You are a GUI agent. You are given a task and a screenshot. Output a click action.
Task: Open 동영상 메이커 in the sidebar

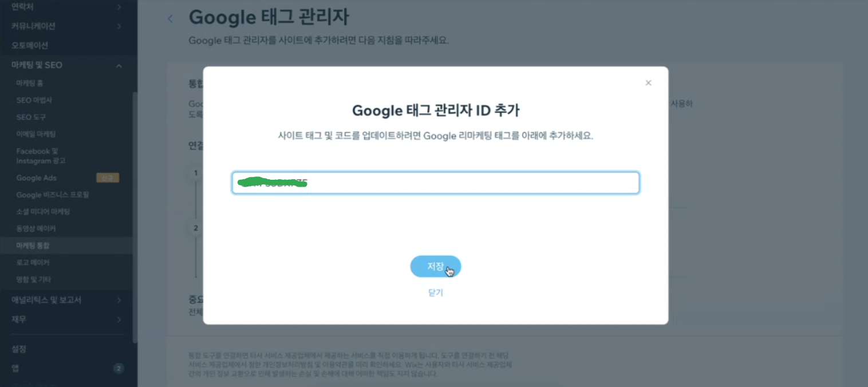click(36, 228)
